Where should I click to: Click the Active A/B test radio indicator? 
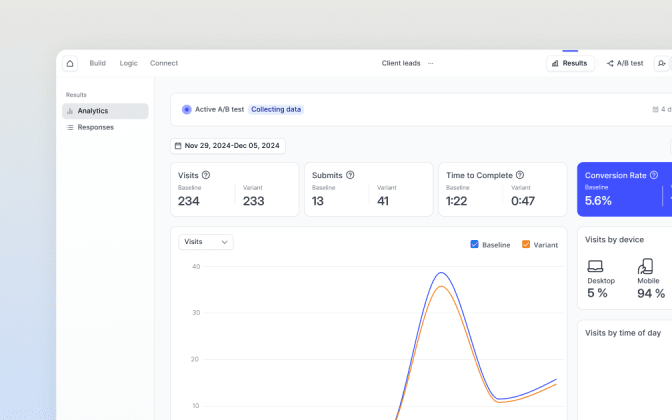[186, 110]
